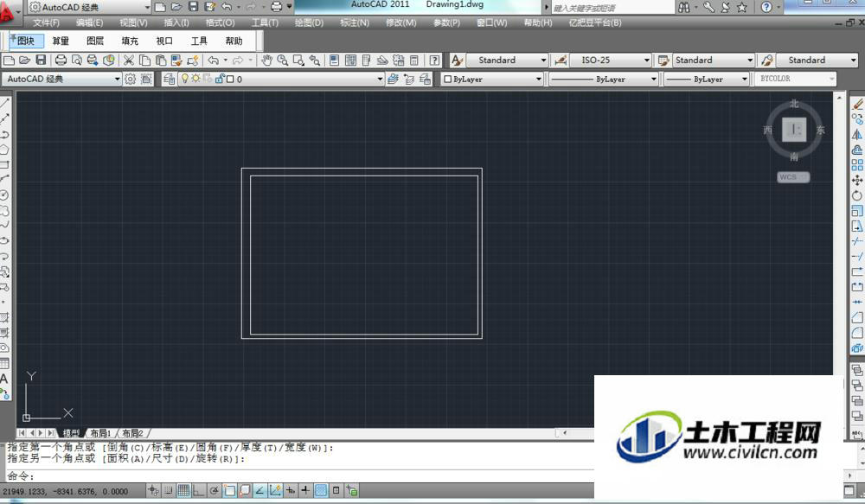This screenshot has width=865, height=504.
Task: Toggle Object Snap in status bar
Action: click(229, 490)
